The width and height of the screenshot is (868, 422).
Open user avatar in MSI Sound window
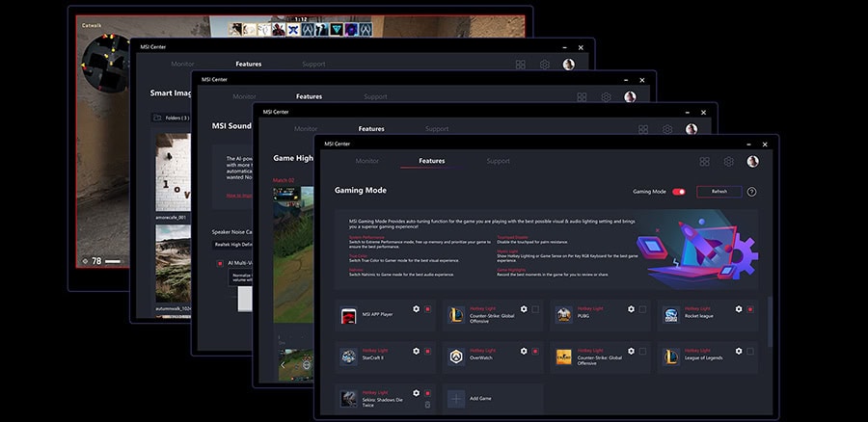click(630, 96)
